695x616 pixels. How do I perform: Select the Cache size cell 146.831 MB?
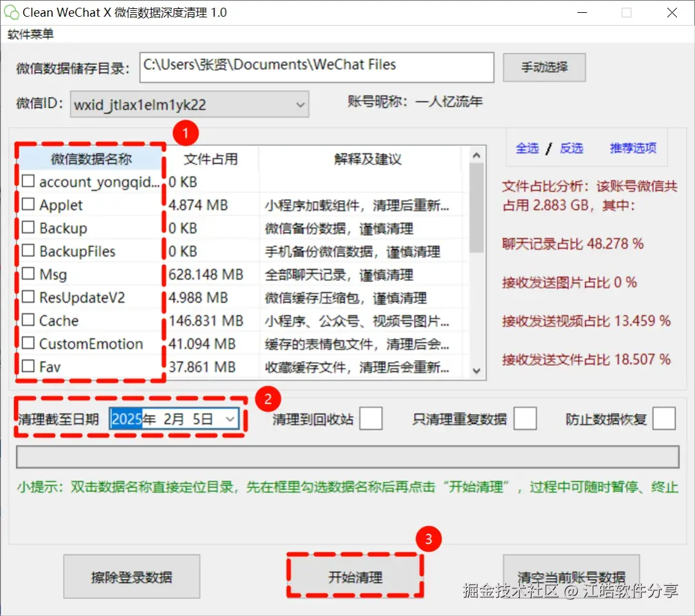point(206,321)
